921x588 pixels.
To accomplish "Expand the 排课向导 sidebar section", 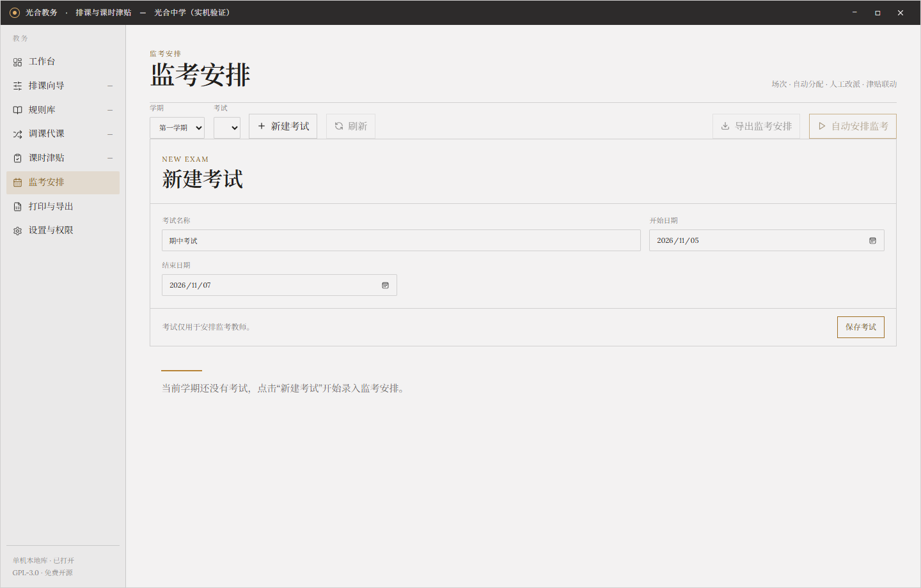I will pos(110,86).
